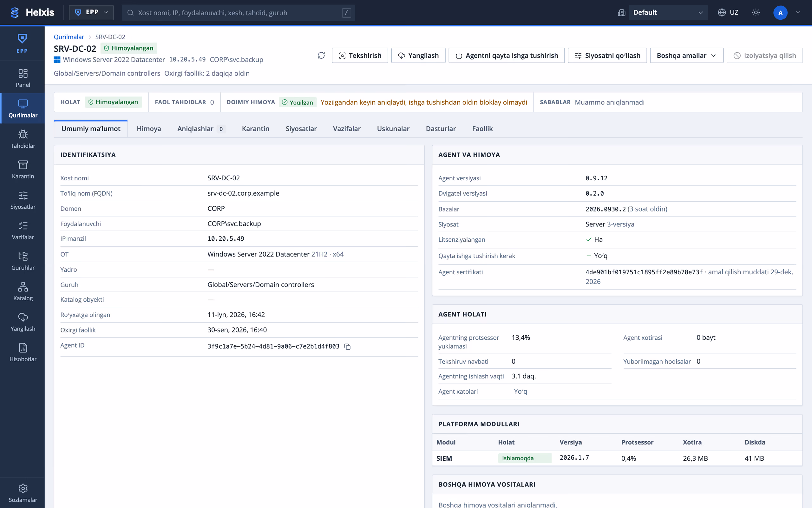This screenshot has width=812, height=508.
Task: Click the Tekshirish scan button
Action: 360,56
